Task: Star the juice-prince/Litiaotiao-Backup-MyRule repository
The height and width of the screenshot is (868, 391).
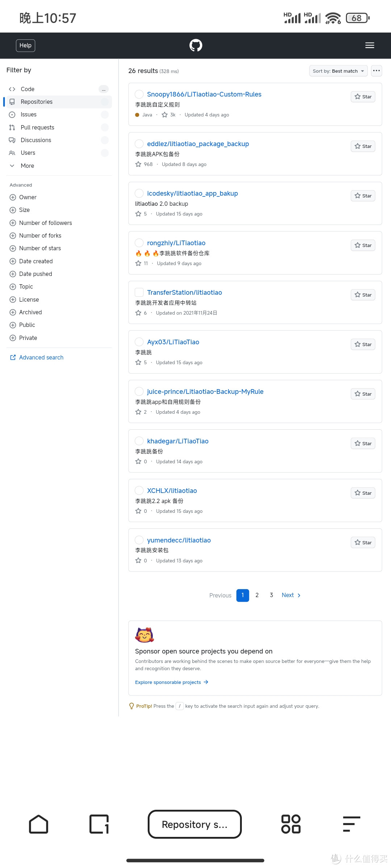Action: coord(363,394)
